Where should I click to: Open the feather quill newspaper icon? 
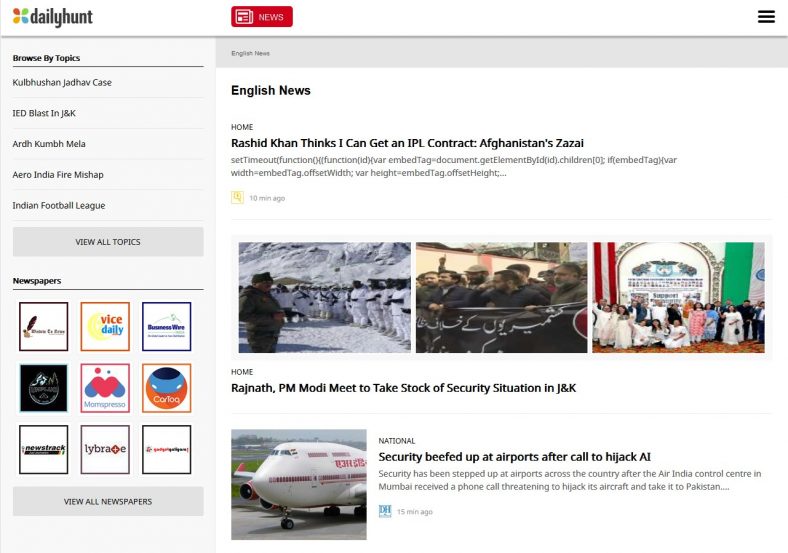44,326
